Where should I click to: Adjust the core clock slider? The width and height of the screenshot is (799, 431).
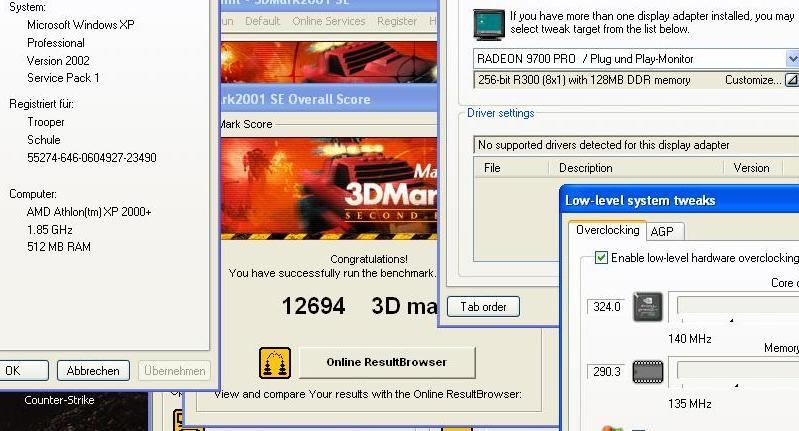pyautogui.click(x=737, y=306)
